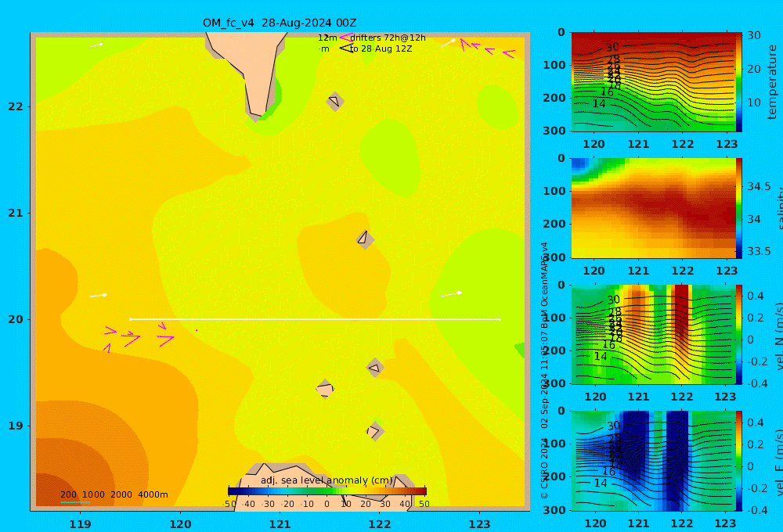Click the salinity colorbar

click(x=739, y=208)
